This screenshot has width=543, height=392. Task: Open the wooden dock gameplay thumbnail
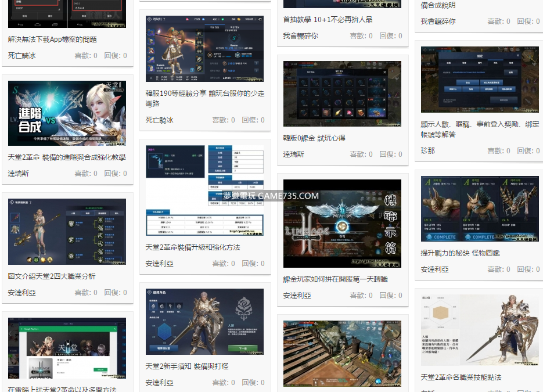[342, 354]
